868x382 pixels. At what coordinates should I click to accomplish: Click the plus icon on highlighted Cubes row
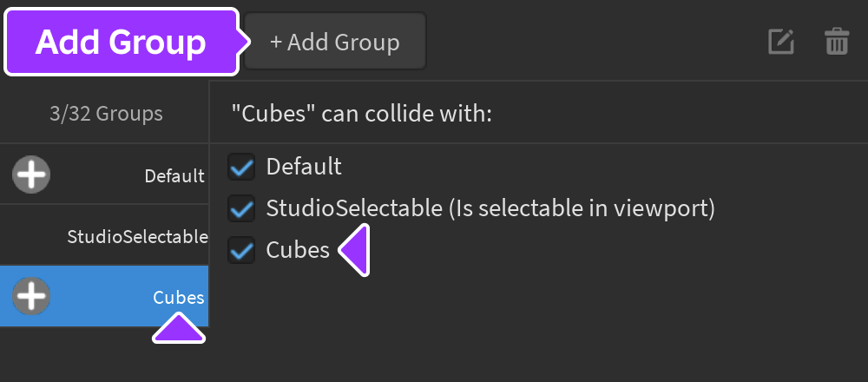tap(31, 297)
